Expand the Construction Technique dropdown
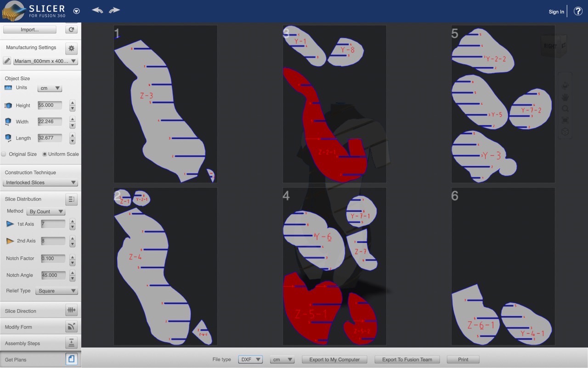The height and width of the screenshot is (368, 588). point(40,183)
